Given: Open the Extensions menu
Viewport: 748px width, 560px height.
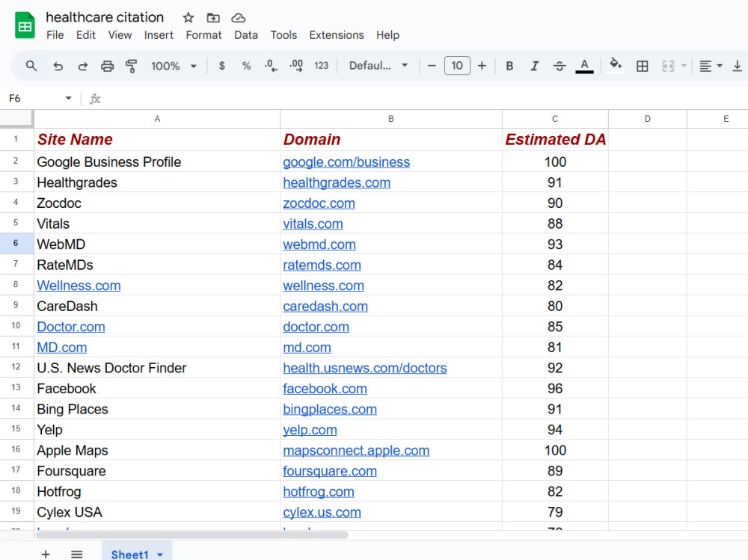Looking at the screenshot, I should (337, 35).
